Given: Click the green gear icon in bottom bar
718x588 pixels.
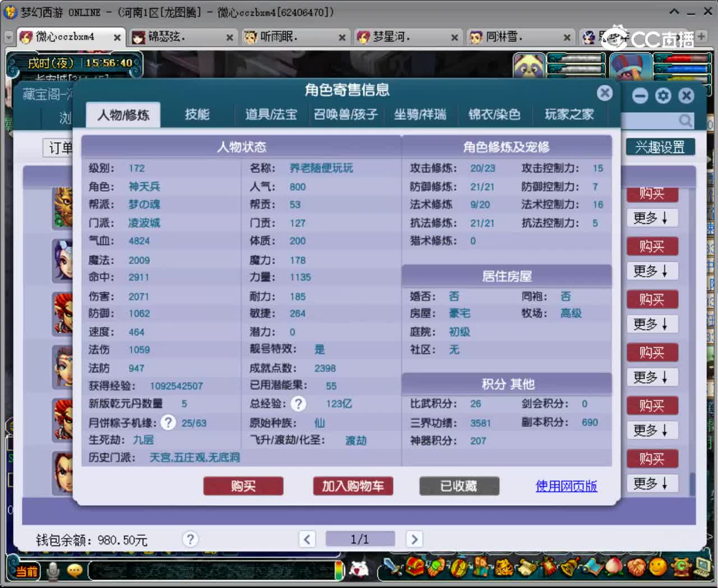Looking at the screenshot, I should tap(680, 568).
